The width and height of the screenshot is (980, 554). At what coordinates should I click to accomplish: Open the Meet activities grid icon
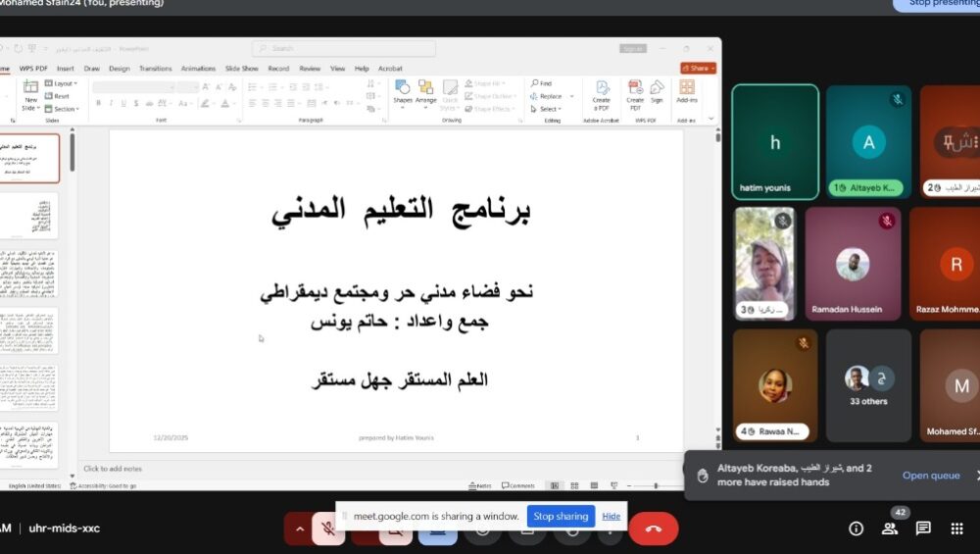tap(956, 529)
